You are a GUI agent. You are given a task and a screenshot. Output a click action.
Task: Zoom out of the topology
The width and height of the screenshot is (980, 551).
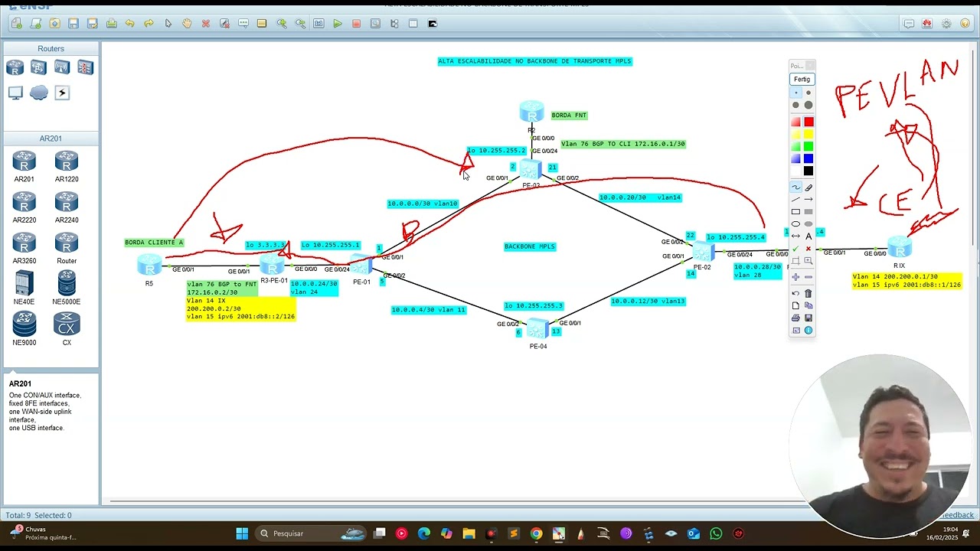coord(300,24)
